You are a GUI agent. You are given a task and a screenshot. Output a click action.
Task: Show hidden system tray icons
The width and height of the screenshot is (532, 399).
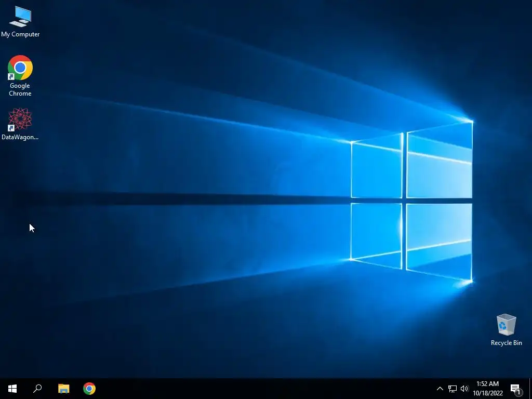point(440,389)
